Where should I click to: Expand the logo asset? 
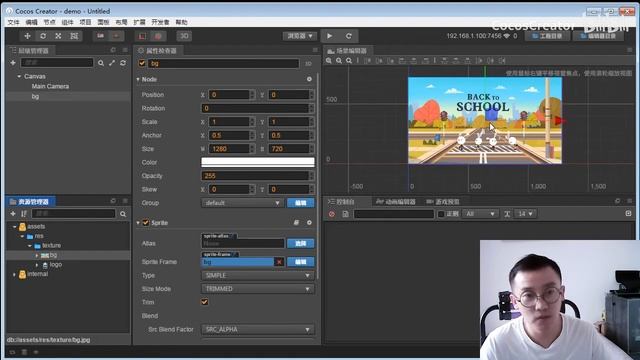37,265
